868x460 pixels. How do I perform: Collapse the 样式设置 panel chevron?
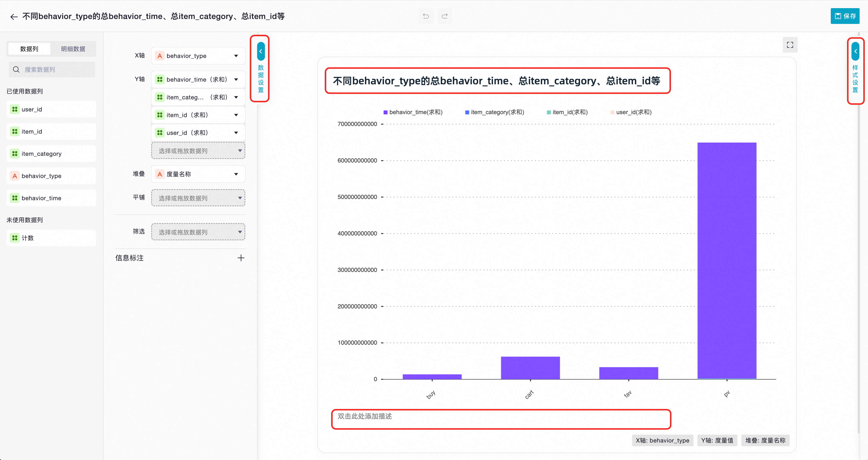(x=855, y=52)
